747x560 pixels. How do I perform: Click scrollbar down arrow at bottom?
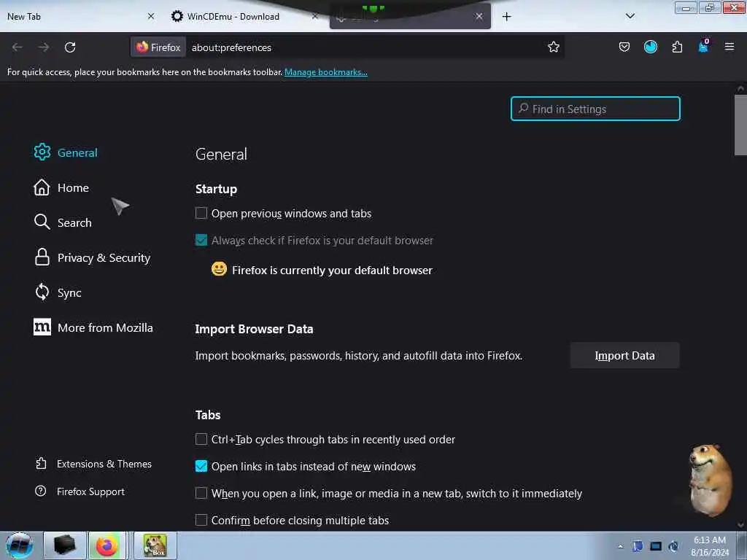(740, 525)
